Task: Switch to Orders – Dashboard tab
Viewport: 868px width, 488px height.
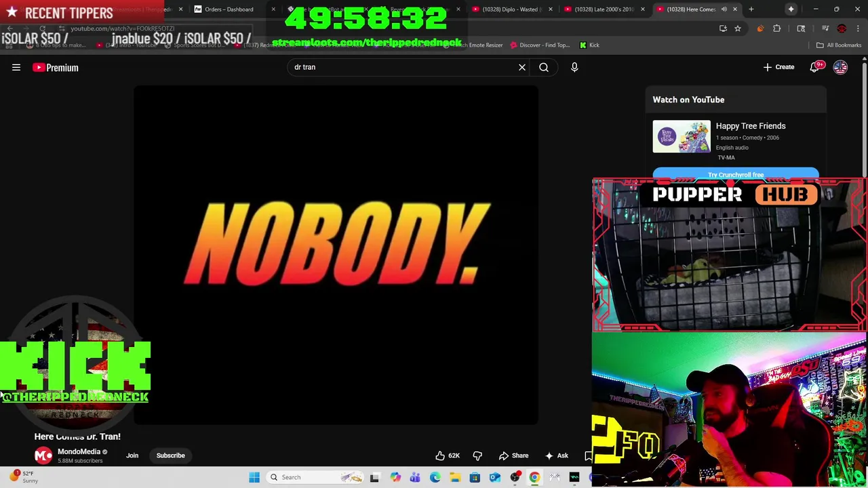Action: [x=229, y=9]
